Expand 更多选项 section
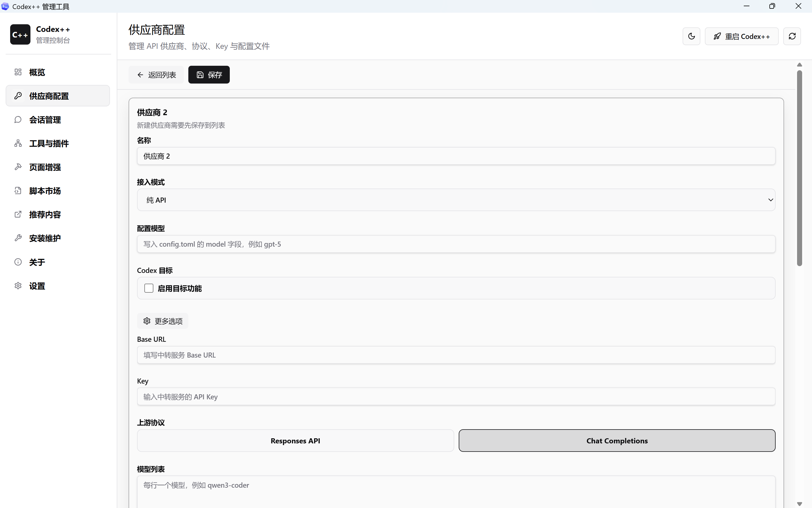The image size is (812, 508). 163,321
